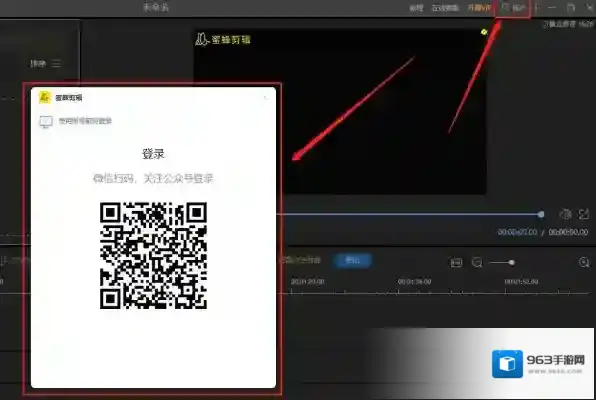Click the 登录 heading text
The height and width of the screenshot is (400, 596).
153,154
